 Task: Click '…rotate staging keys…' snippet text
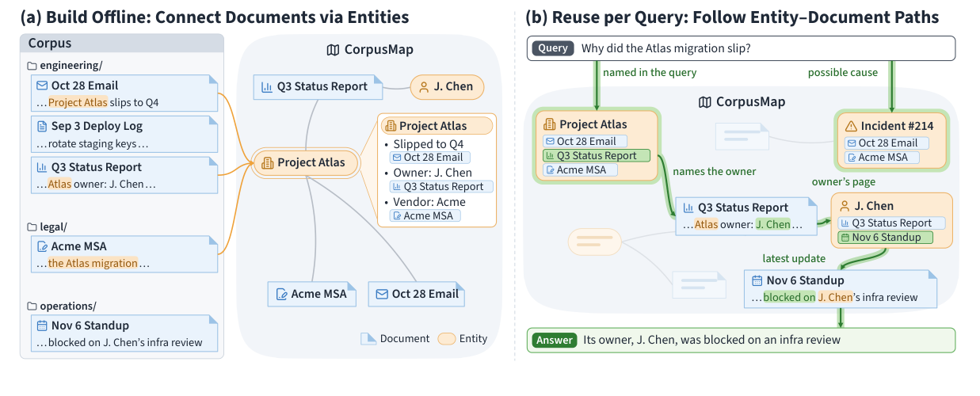pyautogui.click(x=92, y=143)
